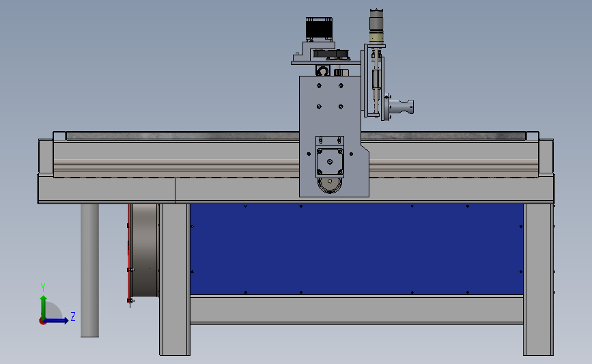Pick the square stepper motor on gantry plate
Screen dimensions: 592x364
(x=330, y=162)
